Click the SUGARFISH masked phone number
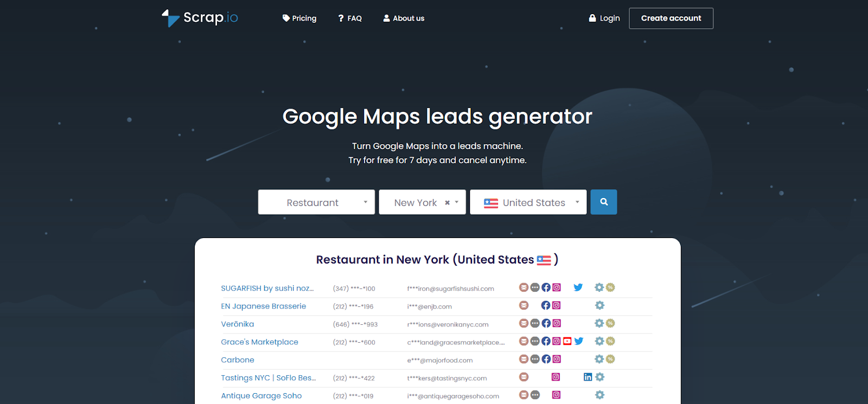Viewport: 868px width, 404px height. pyautogui.click(x=354, y=288)
